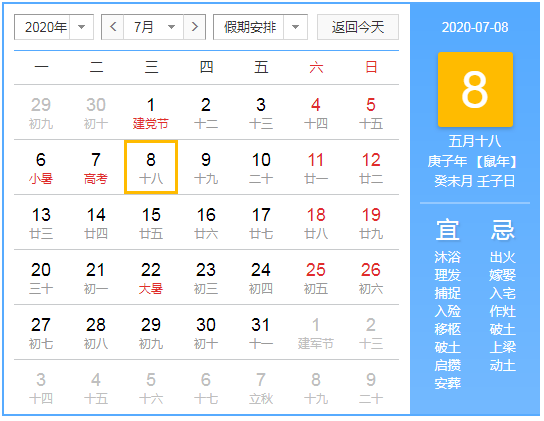This screenshot has width=544, height=421.
Task: Select July 22 大暑 date
Action: coord(151,278)
